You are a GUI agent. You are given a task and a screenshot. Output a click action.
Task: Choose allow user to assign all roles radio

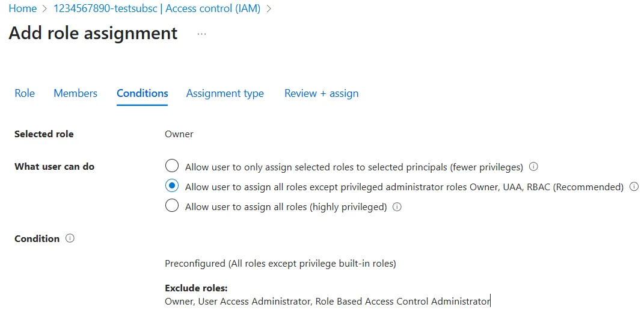coord(172,206)
